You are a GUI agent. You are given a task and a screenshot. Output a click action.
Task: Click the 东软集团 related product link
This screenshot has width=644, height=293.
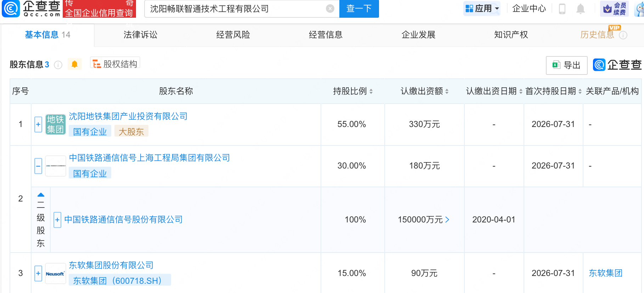[x=605, y=273]
